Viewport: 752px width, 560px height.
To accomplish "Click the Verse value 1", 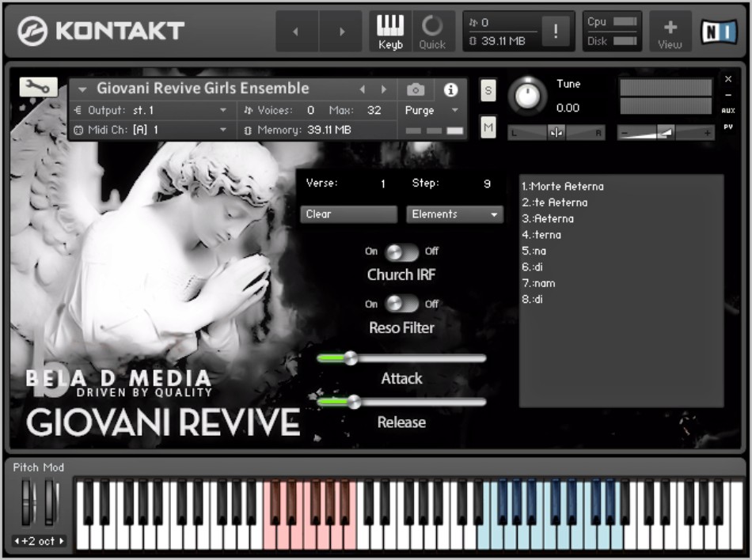I will click(382, 184).
